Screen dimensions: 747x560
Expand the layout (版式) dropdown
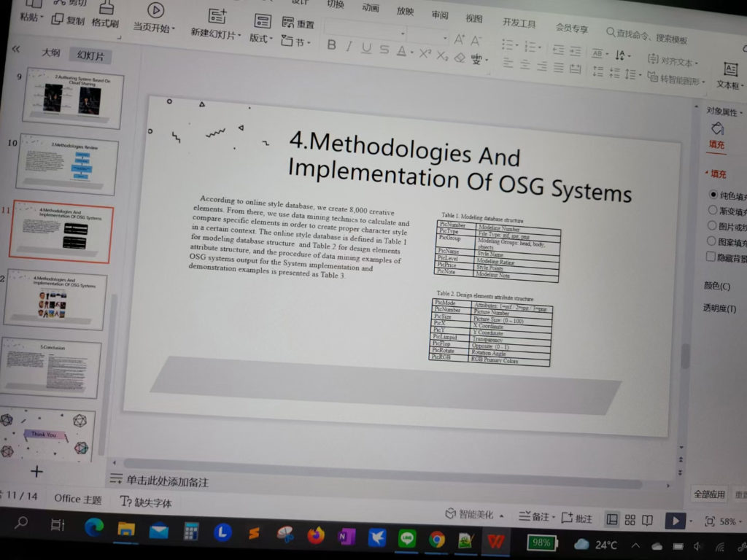click(261, 39)
